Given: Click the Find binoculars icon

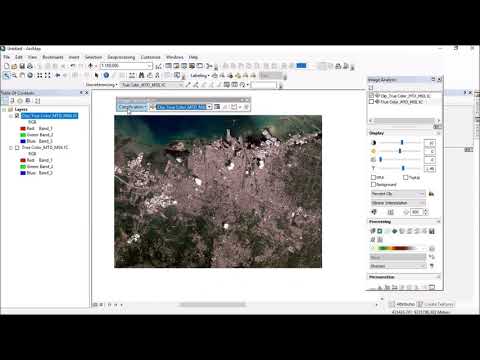Looking at the screenshot, I should tap(141, 75).
